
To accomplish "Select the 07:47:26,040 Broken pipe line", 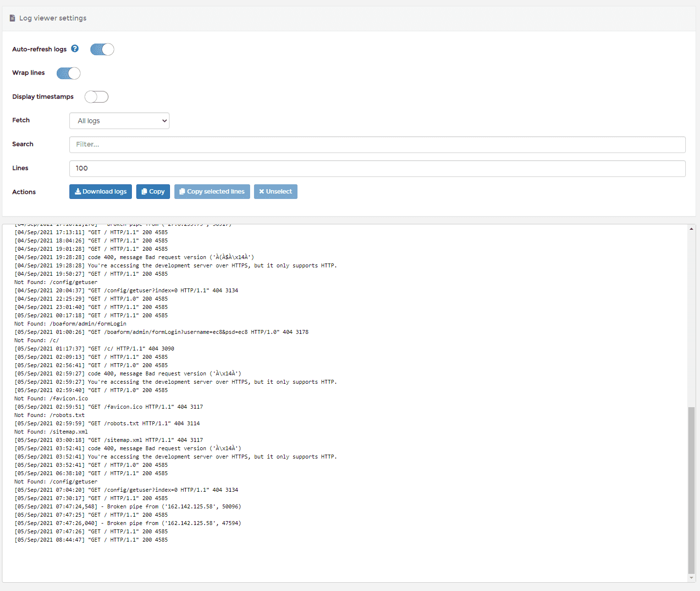I will 127,523.
